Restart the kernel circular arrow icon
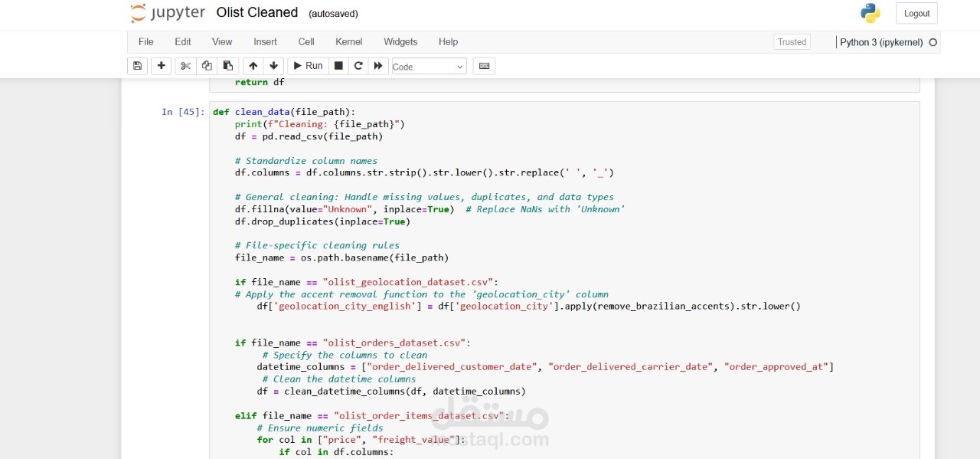 click(358, 66)
